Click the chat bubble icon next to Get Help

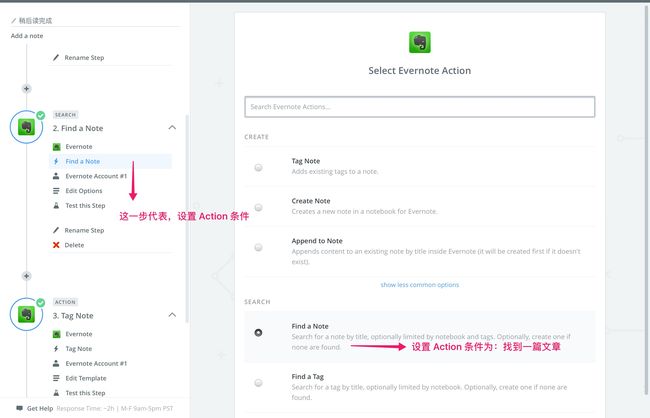19,408
